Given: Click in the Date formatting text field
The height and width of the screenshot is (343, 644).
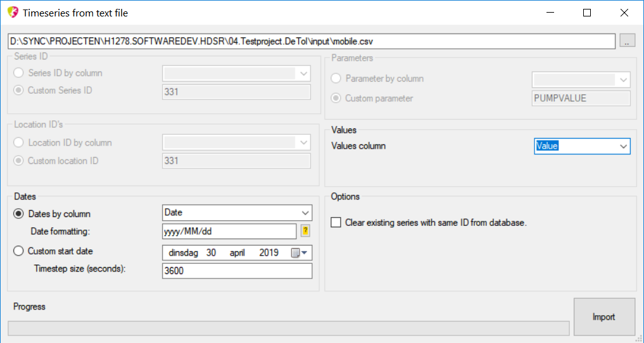Looking at the screenshot, I should (x=229, y=232).
